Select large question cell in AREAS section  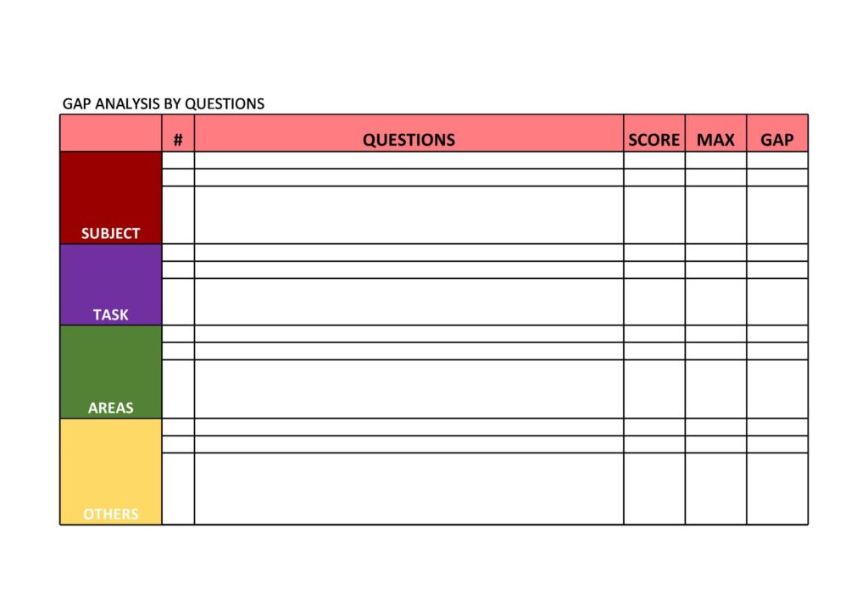[x=409, y=389]
